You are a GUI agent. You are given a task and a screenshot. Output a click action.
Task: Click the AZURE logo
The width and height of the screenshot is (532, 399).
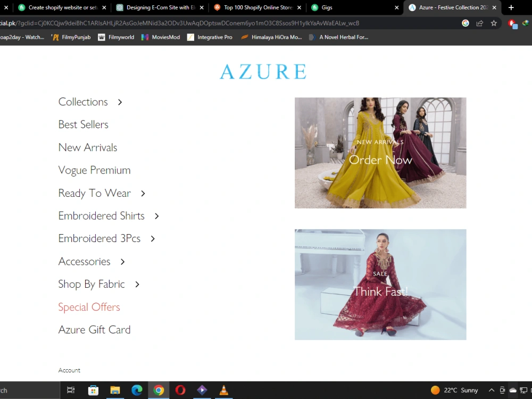tap(263, 72)
